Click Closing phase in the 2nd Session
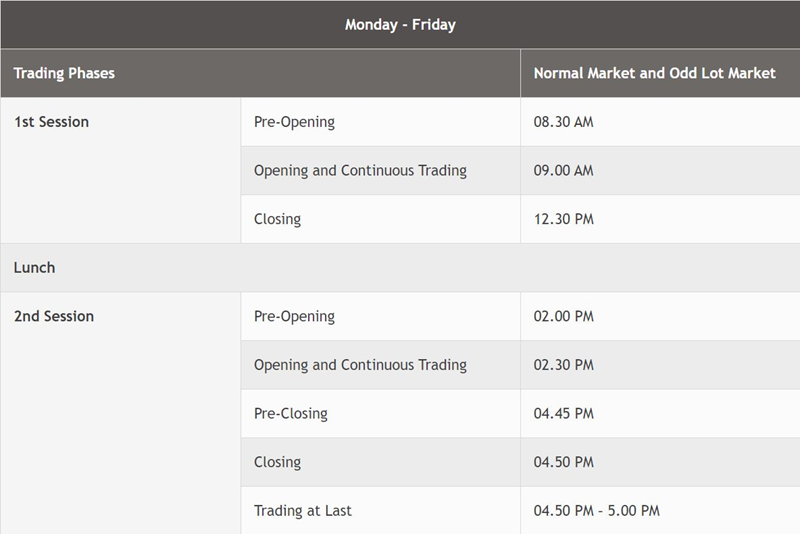Screen dimensions: 800x534 277,462
